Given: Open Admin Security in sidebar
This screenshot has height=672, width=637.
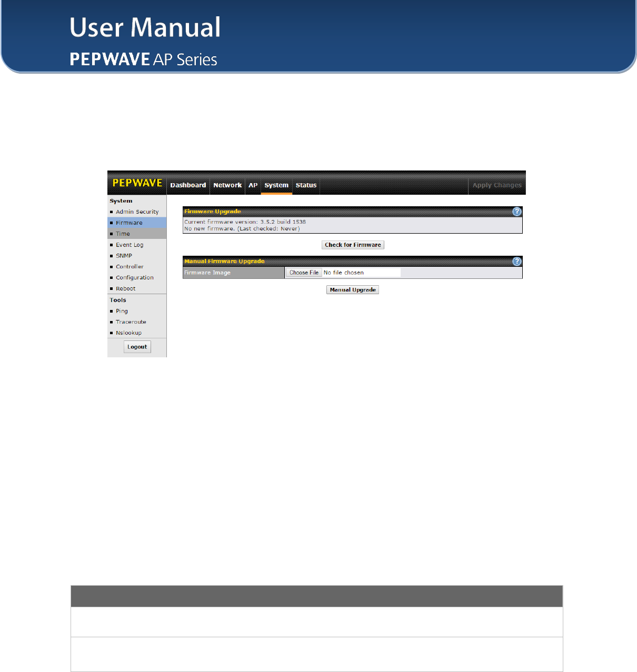Looking at the screenshot, I should point(137,212).
